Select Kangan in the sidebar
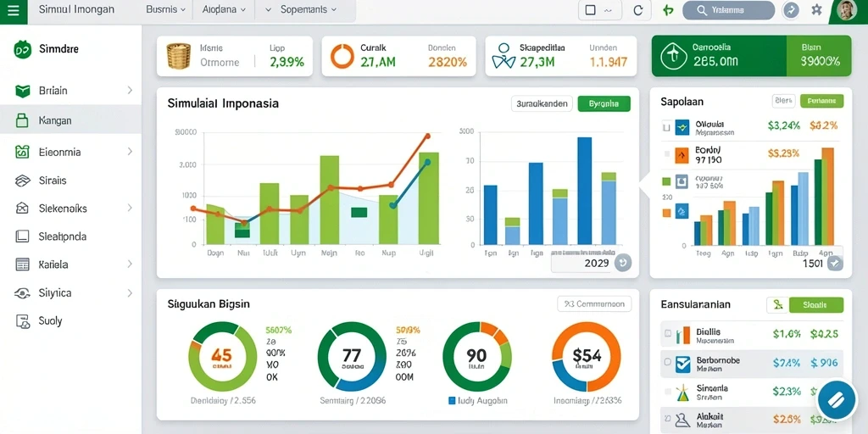 (71, 120)
